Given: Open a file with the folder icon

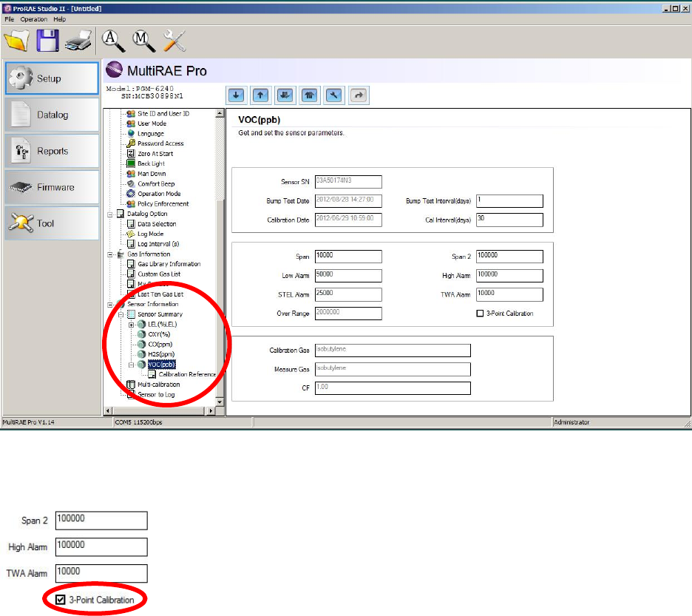Looking at the screenshot, I should click(16, 41).
